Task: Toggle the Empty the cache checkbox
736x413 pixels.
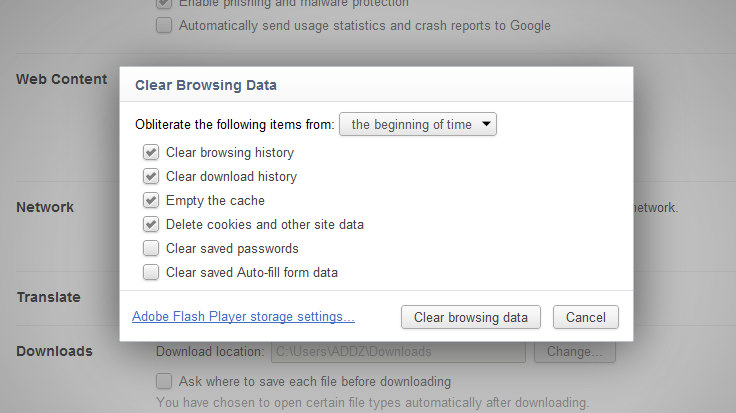Action: 151,201
